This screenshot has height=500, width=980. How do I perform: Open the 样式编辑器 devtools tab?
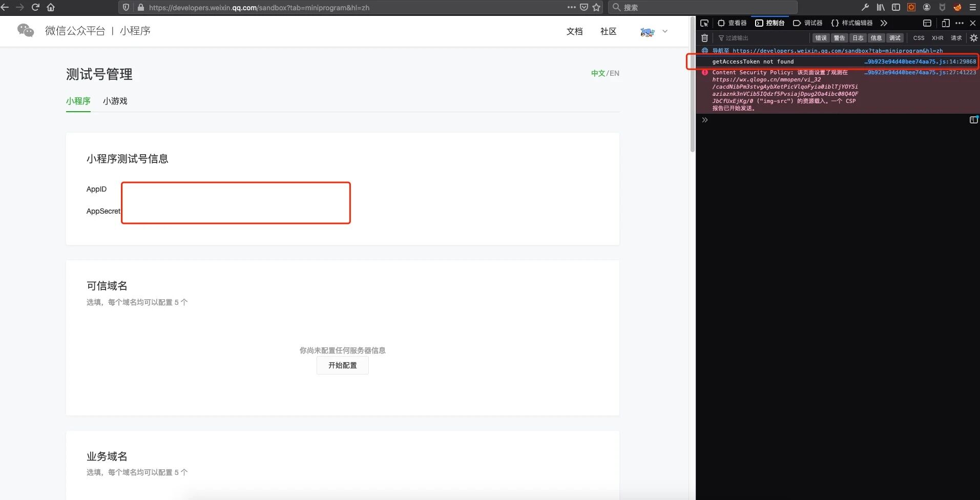click(852, 23)
